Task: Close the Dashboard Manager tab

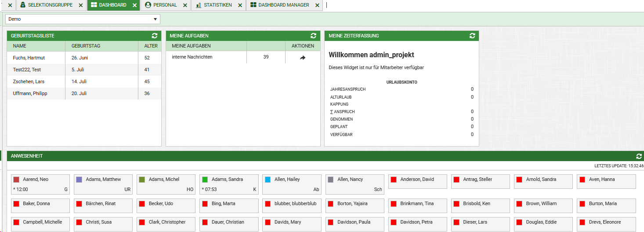Action: pos(317,5)
